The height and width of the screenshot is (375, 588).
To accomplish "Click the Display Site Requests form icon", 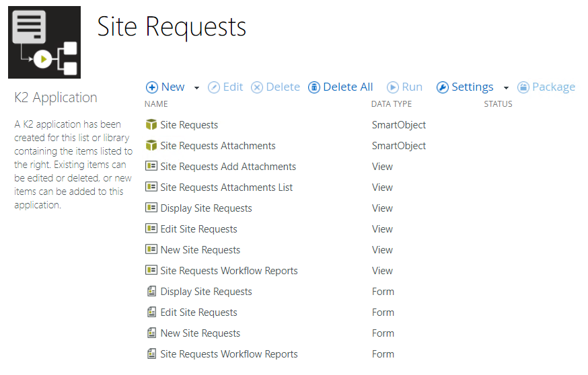I will [151, 291].
